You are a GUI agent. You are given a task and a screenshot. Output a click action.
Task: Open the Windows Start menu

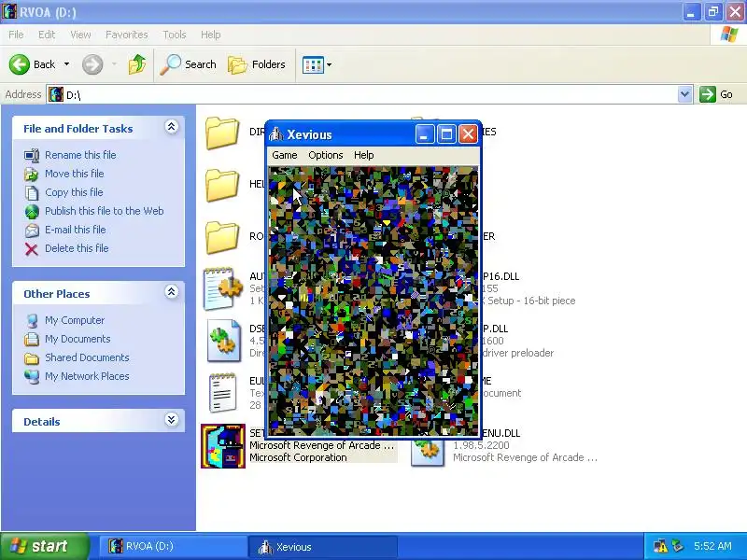44,546
